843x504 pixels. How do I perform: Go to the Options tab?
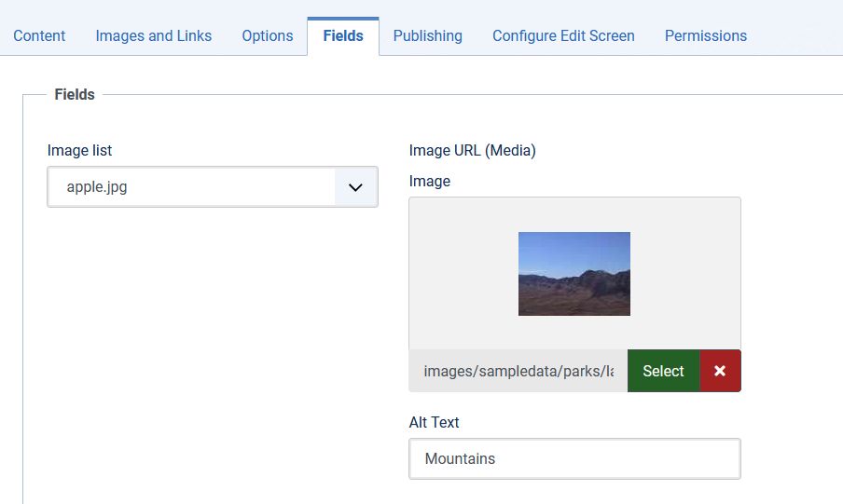pos(268,35)
